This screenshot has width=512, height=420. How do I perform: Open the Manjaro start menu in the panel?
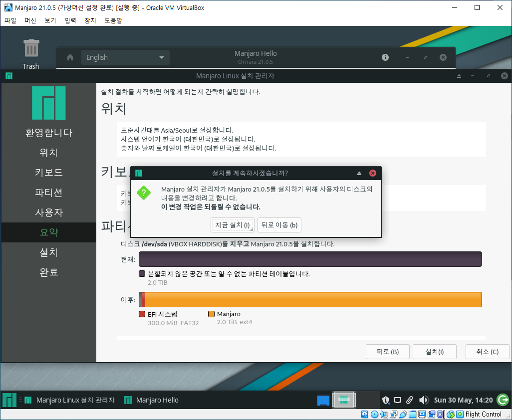[x=9, y=400]
